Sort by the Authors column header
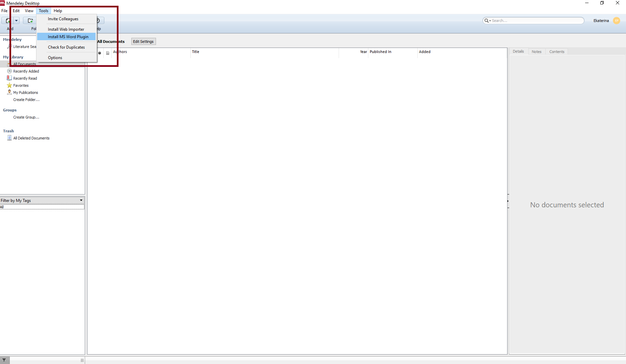This screenshot has width=626, height=364. [151, 52]
